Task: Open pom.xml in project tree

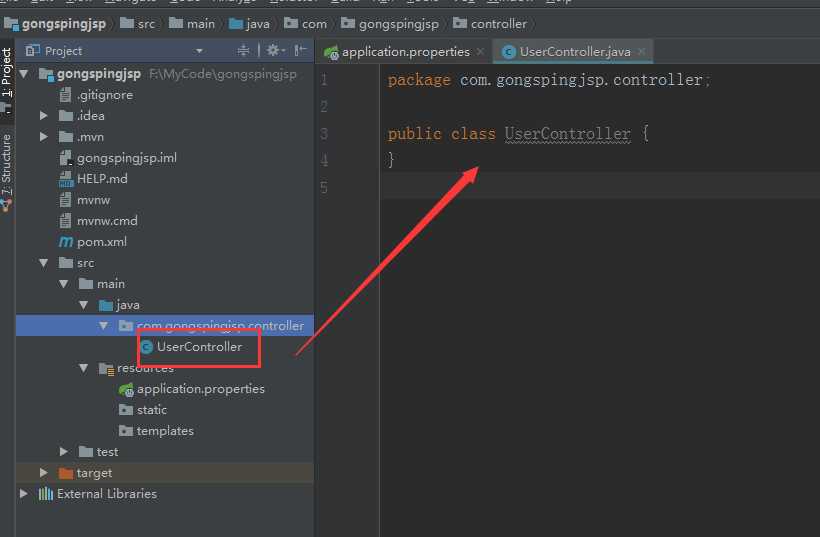Action: (x=102, y=242)
